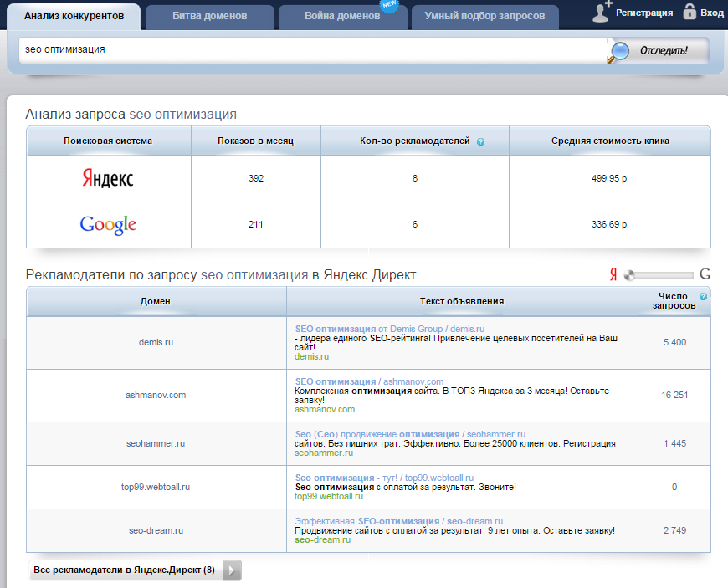Open the top99.webtoall.ru ad title link
This screenshot has width=728, height=588.
click(x=384, y=478)
